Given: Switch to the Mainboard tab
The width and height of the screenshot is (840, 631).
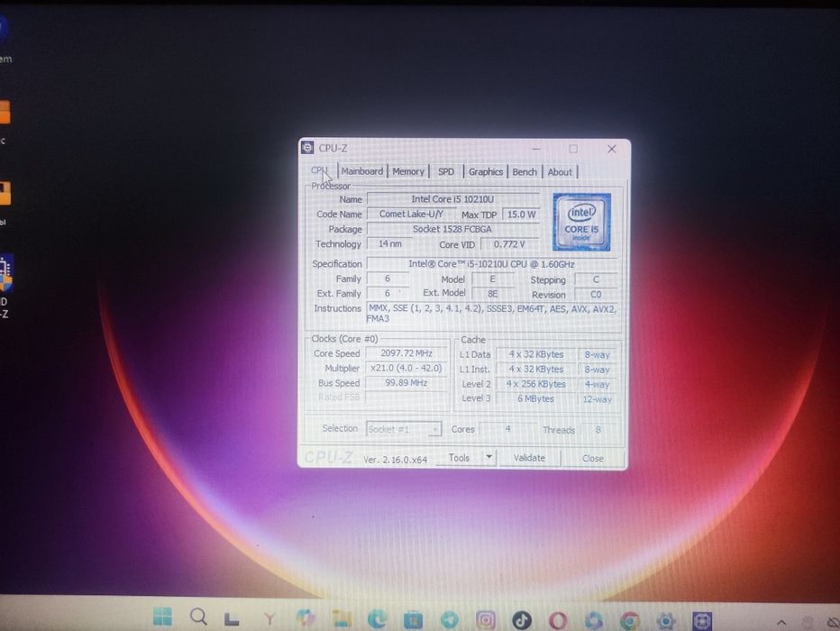Looking at the screenshot, I should pos(362,171).
